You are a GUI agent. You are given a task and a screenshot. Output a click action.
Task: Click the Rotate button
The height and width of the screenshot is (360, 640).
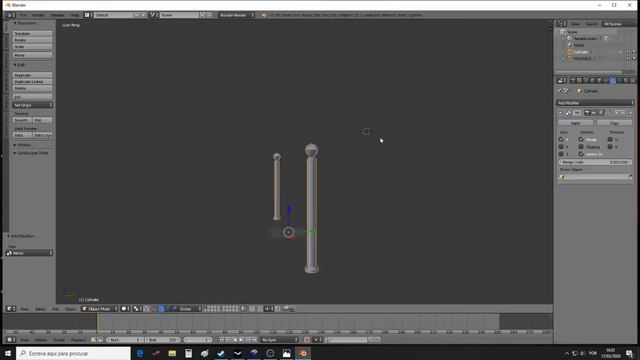[x=32, y=40]
